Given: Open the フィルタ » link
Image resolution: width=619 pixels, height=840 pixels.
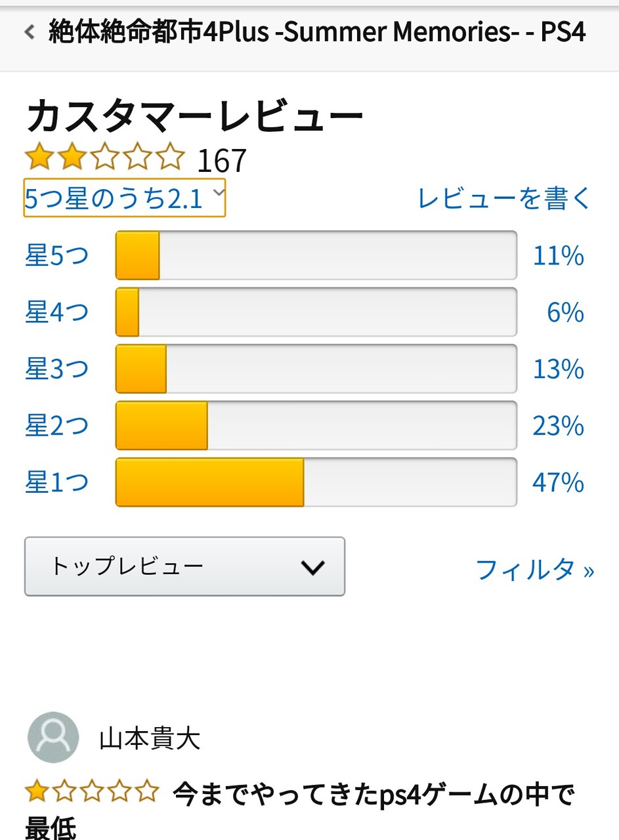Looking at the screenshot, I should (x=534, y=569).
